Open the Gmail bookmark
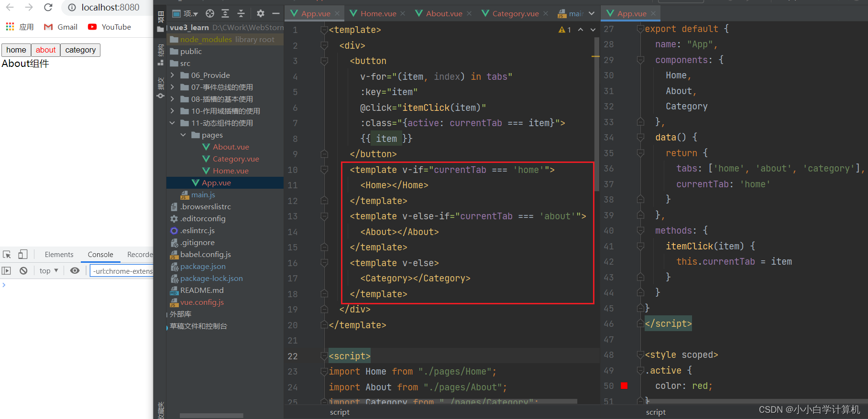The image size is (868, 419). coord(61,27)
